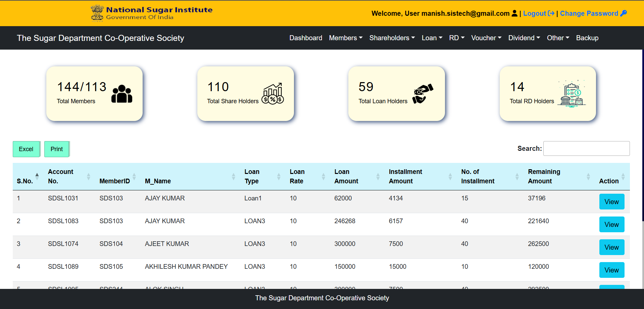
Task: View AJEET KUMAR loan SDSL1074
Action: coord(612,247)
